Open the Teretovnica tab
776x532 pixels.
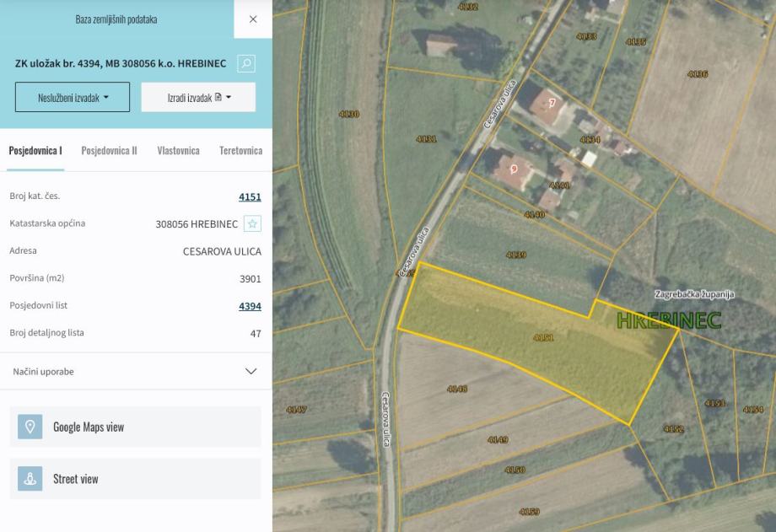(240, 150)
